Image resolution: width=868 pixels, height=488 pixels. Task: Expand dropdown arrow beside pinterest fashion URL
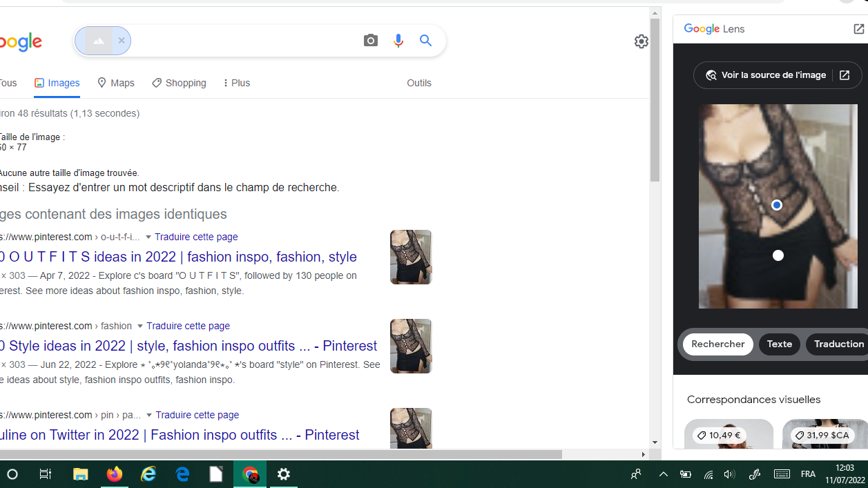coord(139,326)
